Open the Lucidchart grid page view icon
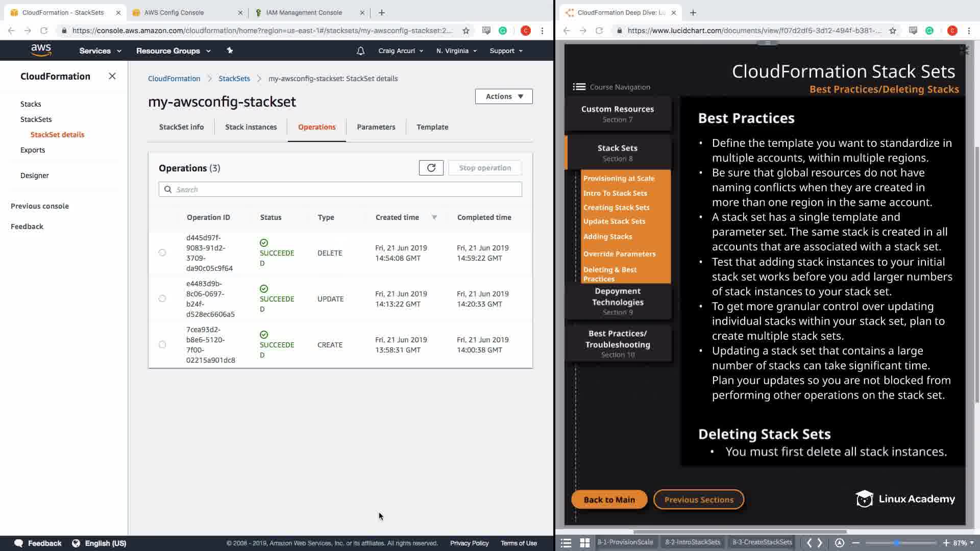The image size is (980, 551). click(x=585, y=543)
